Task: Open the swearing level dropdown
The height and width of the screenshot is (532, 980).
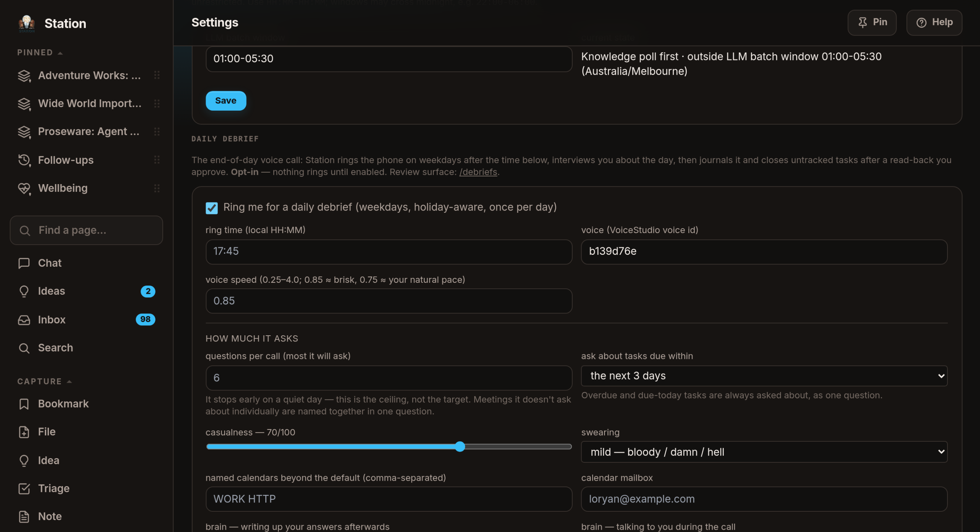Action: click(764, 452)
